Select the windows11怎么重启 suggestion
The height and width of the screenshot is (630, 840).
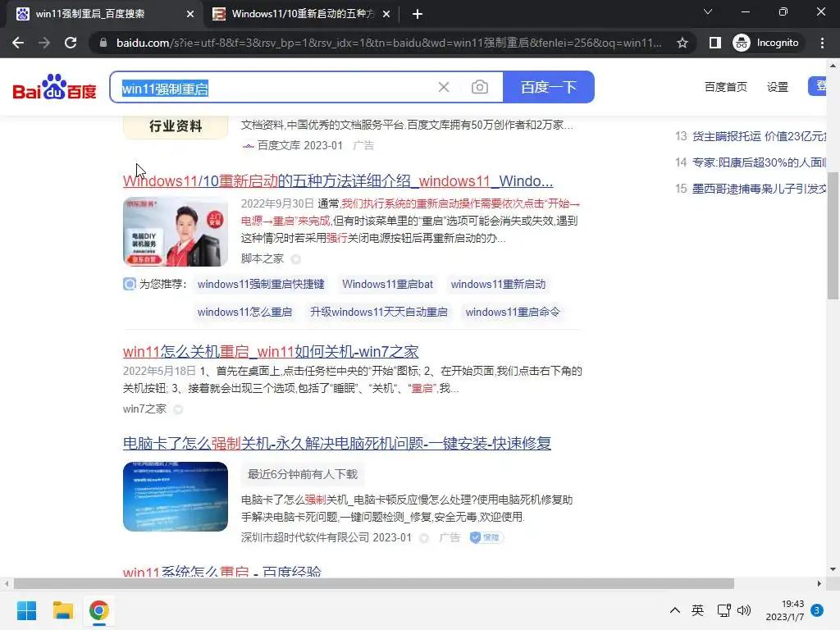click(244, 312)
